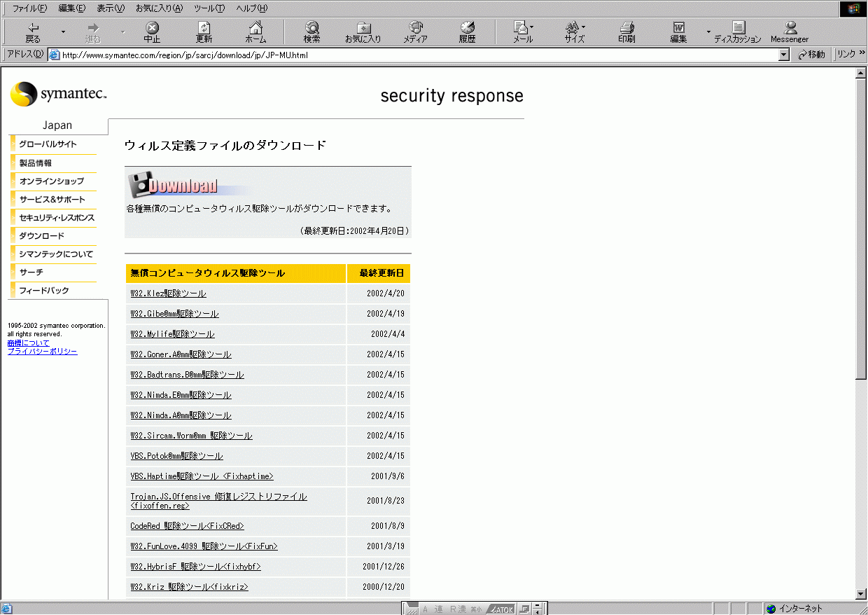This screenshot has height=615, width=868.
Task: Click the vertical scrollbar down arrow
Action: [862, 594]
